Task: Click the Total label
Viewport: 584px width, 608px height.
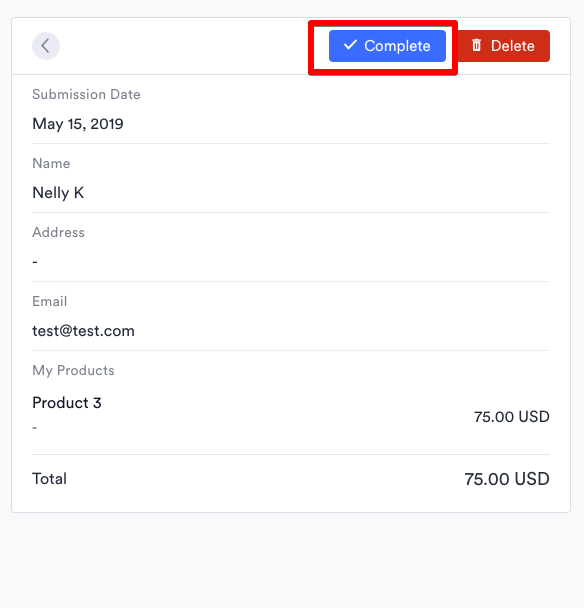Action: coord(49,479)
